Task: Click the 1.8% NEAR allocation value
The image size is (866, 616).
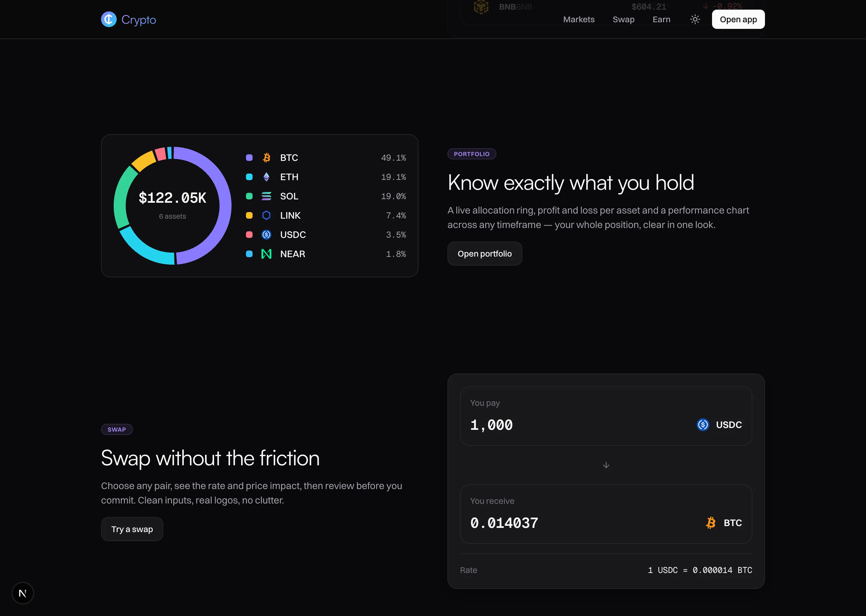Action: point(396,254)
